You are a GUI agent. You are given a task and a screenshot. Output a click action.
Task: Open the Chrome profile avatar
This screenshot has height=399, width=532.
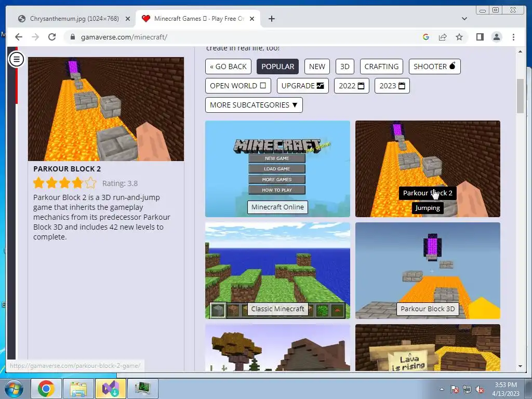click(497, 37)
